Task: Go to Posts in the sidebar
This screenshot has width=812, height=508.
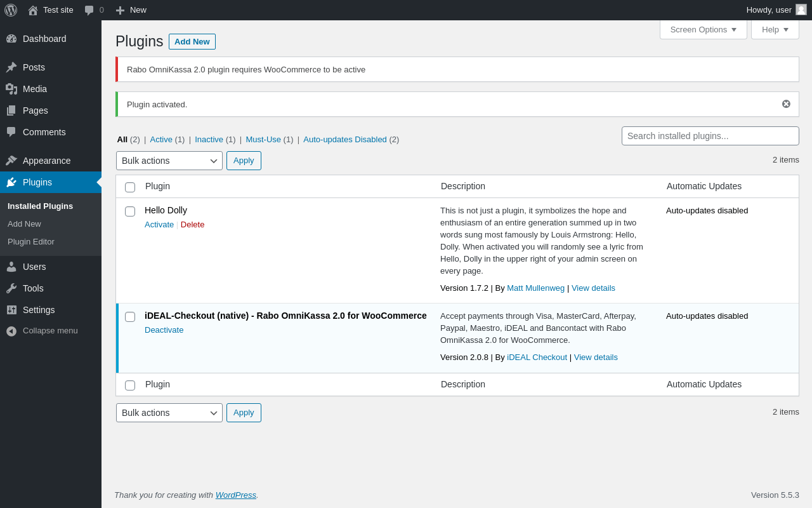Action: pos(51,67)
